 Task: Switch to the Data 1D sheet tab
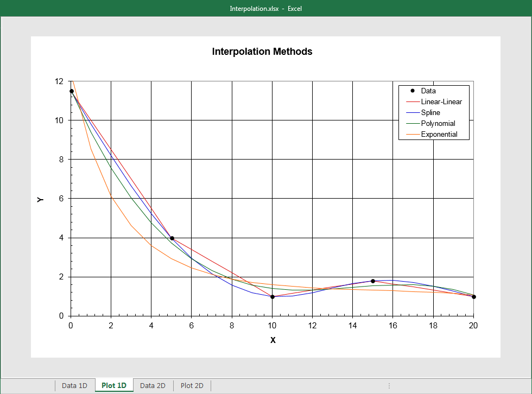pyautogui.click(x=75, y=385)
